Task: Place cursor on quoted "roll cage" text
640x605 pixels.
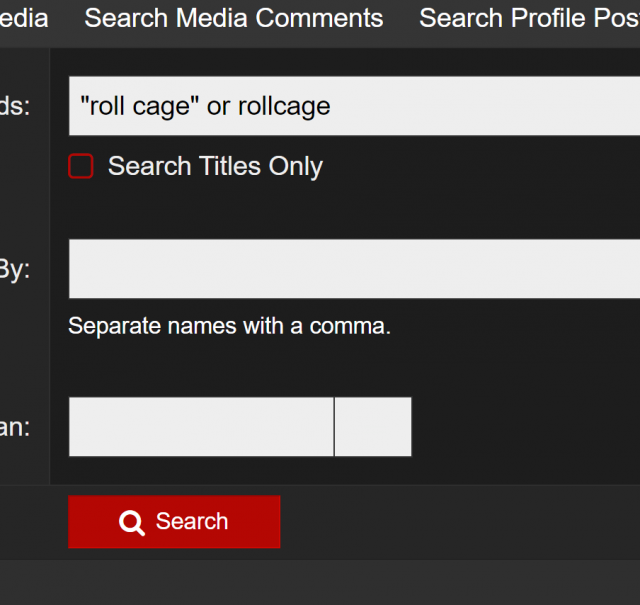Action: pyautogui.click(x=140, y=106)
